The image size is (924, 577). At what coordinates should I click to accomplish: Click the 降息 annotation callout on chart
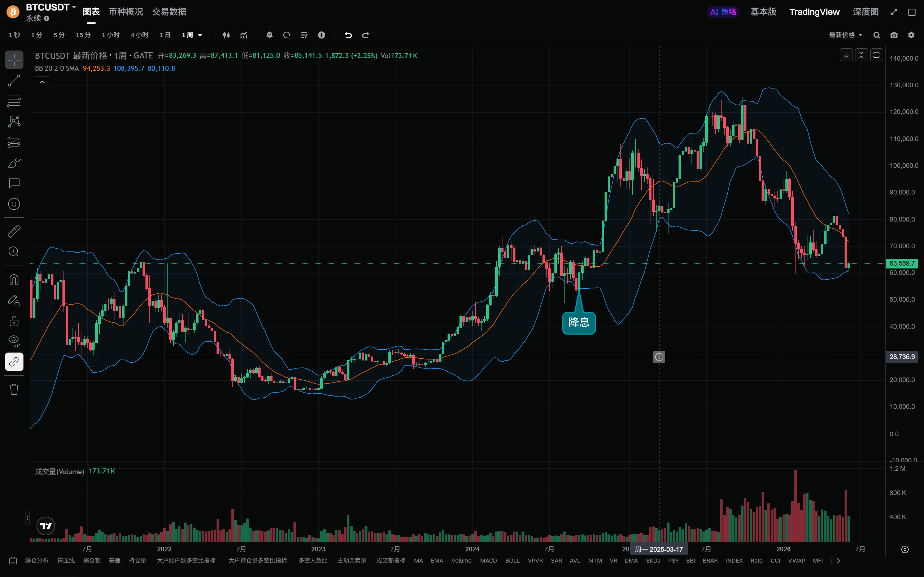tap(579, 323)
